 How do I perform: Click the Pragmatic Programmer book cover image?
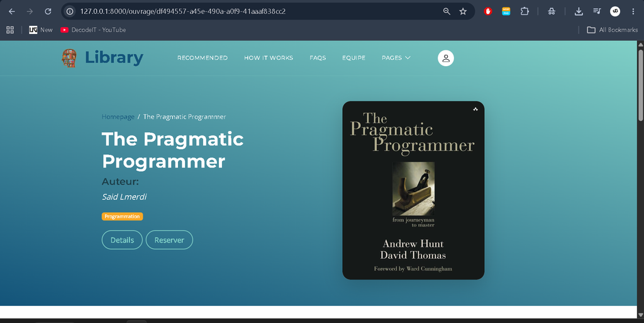[413, 190]
